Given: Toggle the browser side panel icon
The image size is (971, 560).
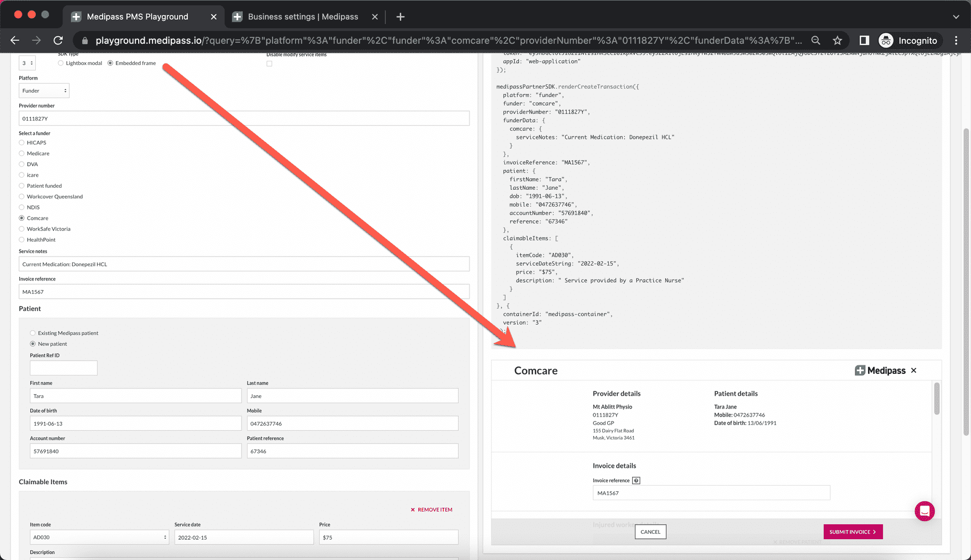Looking at the screenshot, I should 864,41.
